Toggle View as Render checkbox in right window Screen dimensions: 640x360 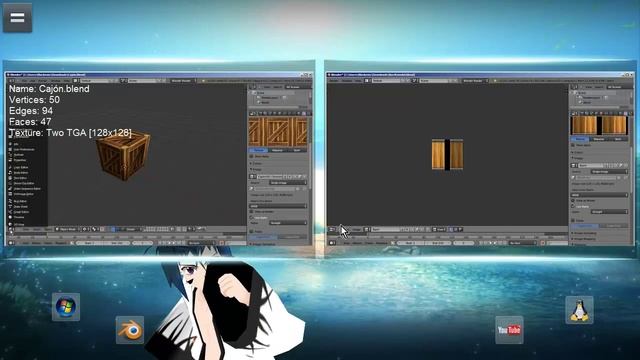click(573, 200)
